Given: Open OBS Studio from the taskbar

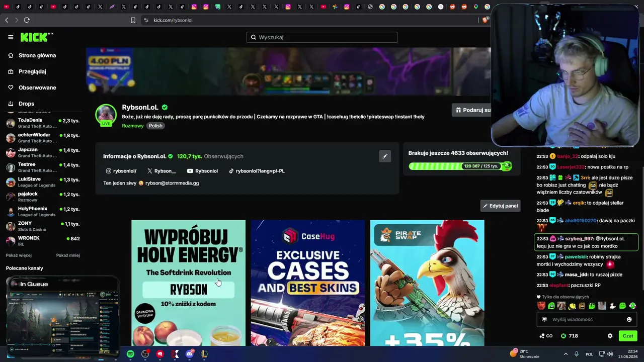Looking at the screenshot, I should [145, 354].
